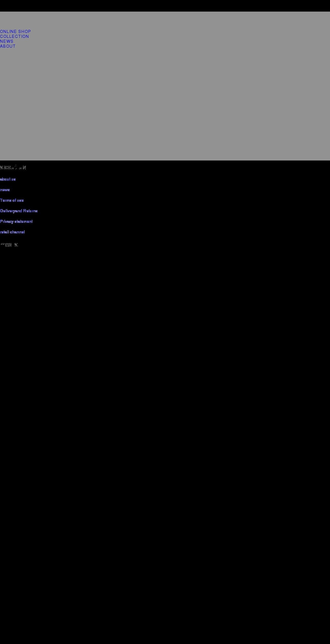This screenshot has width=330, height=644.
Task: Open the ONLINE SHOP link
Action: point(15,32)
